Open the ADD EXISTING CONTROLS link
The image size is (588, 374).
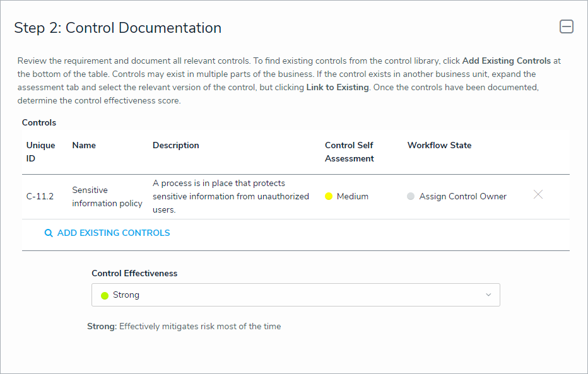coord(114,233)
